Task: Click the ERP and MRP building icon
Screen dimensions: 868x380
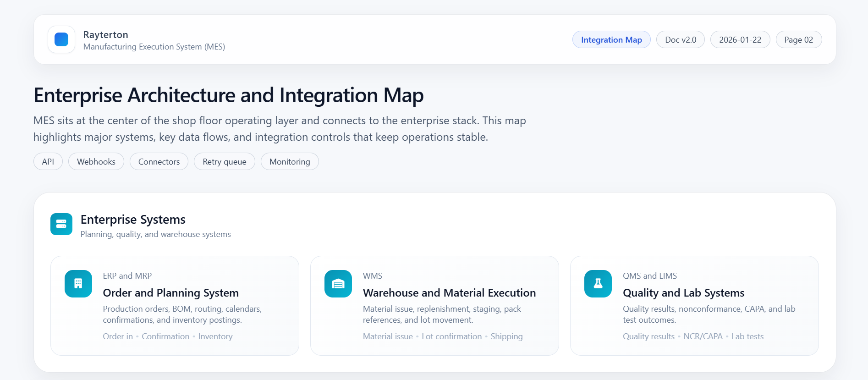Action: tap(78, 284)
